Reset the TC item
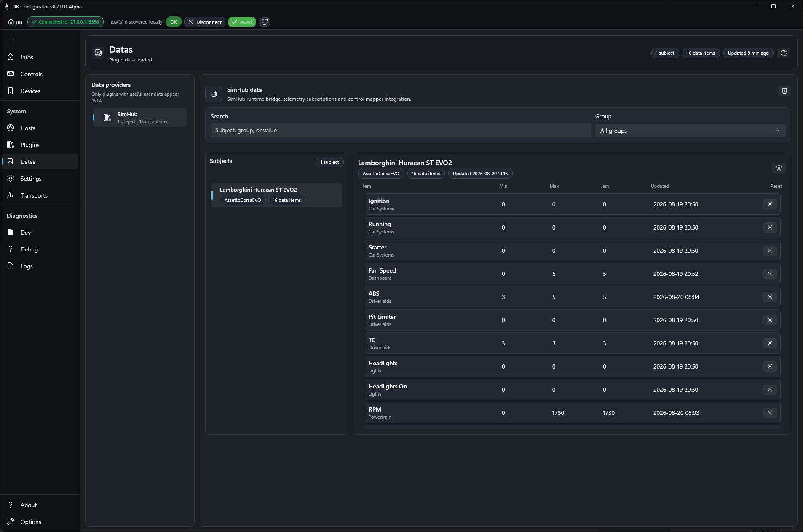This screenshot has height=532, width=803. click(x=770, y=343)
